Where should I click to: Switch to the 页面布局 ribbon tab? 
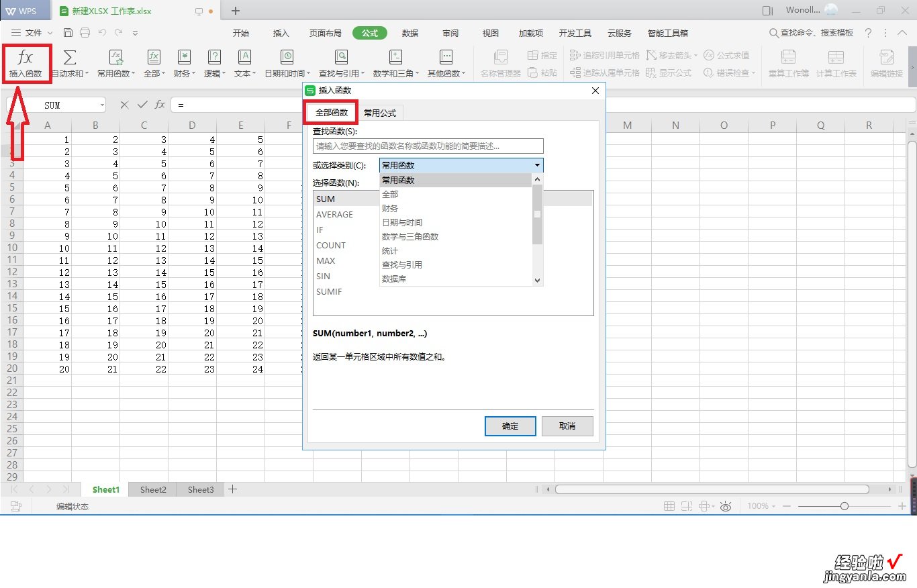326,33
